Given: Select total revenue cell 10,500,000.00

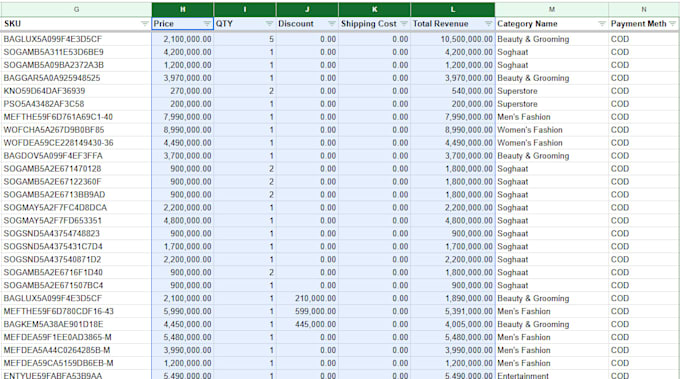Looking at the screenshot, I should [453, 39].
